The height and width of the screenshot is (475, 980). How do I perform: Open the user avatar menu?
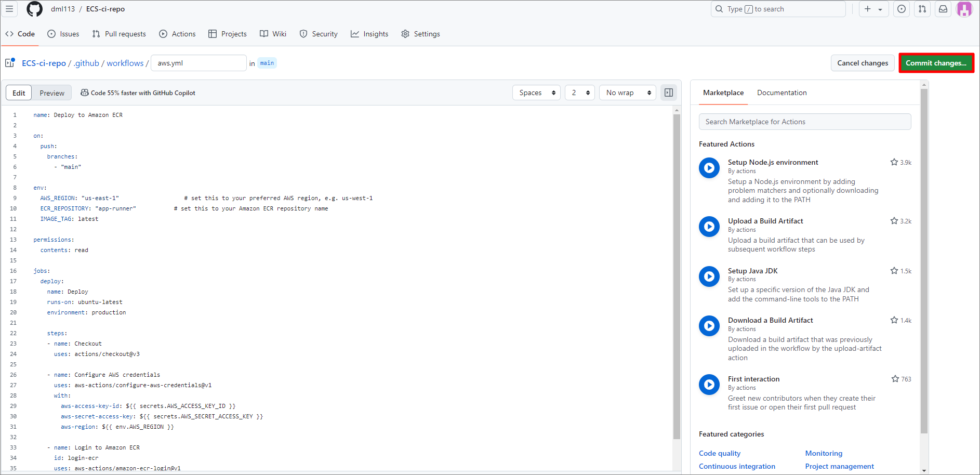(964, 9)
